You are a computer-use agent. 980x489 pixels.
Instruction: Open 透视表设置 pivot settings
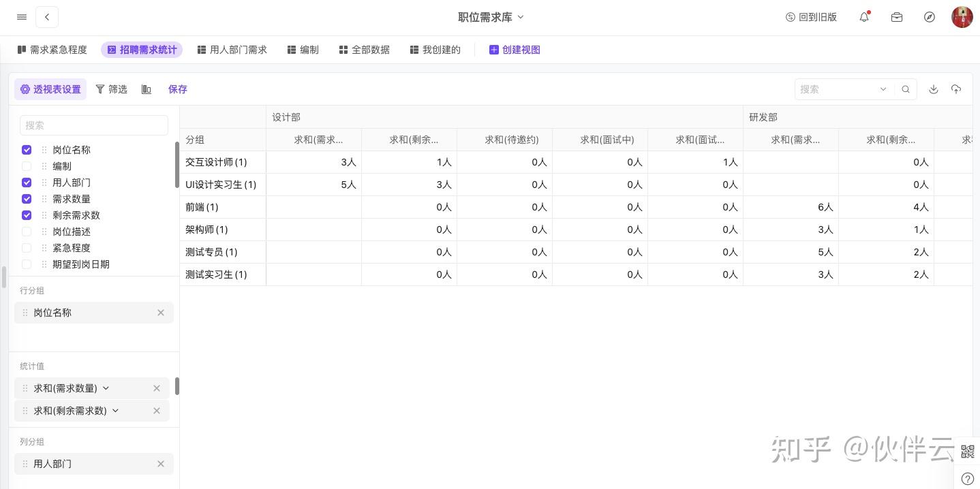click(x=50, y=89)
